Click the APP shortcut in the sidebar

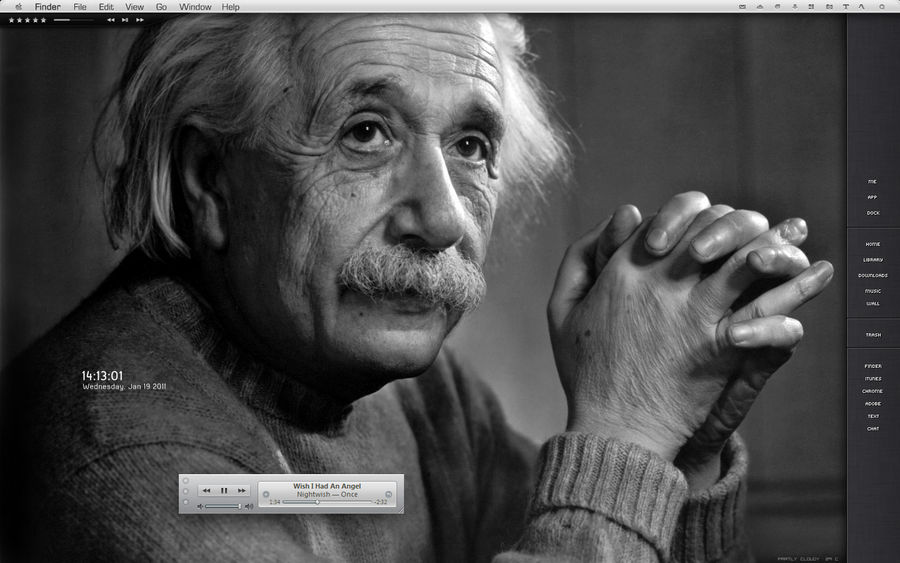(x=872, y=197)
